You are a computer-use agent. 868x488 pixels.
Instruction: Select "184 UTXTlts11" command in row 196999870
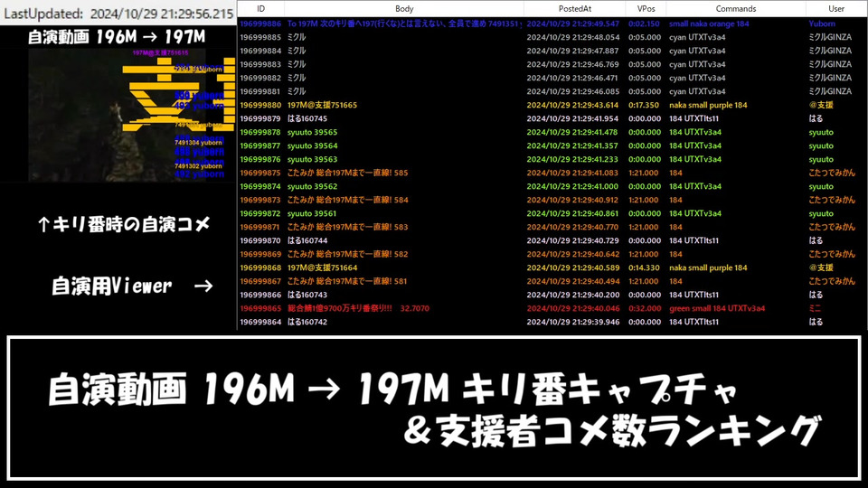pos(694,240)
